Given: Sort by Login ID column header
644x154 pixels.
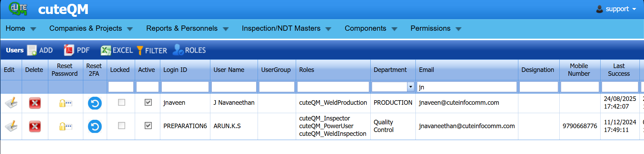Looking at the screenshot, I should click(175, 70).
